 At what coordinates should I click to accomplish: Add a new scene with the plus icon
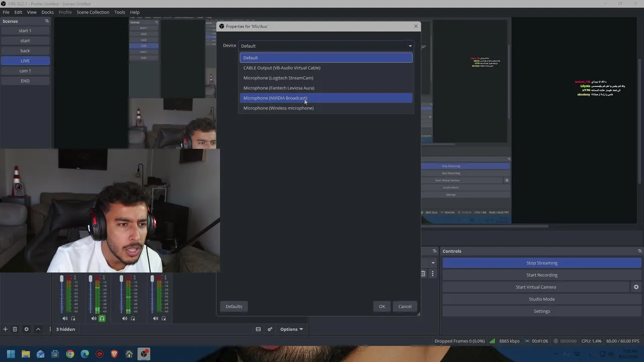[x=5, y=329]
